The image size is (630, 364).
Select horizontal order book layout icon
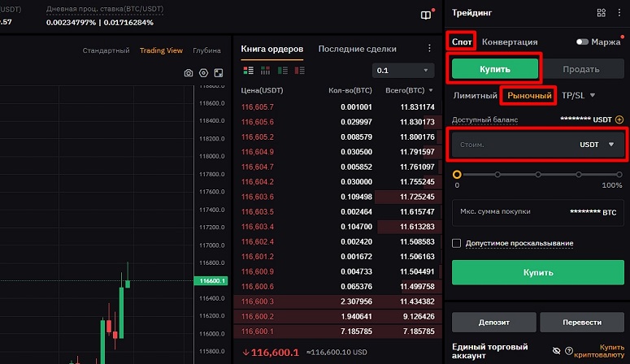click(x=265, y=71)
